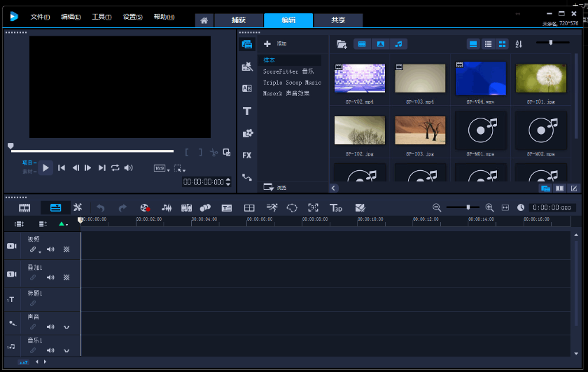Zoom in the timeline

[x=489, y=207]
